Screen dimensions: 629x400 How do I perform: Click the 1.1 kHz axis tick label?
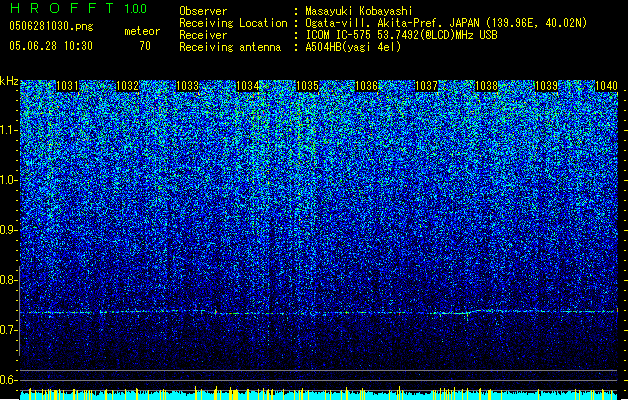[x=9, y=130]
